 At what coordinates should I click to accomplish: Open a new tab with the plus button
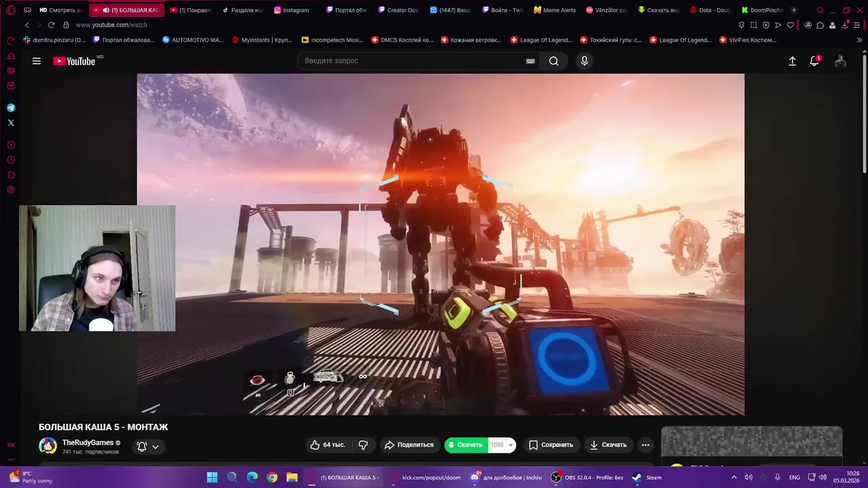(794, 10)
